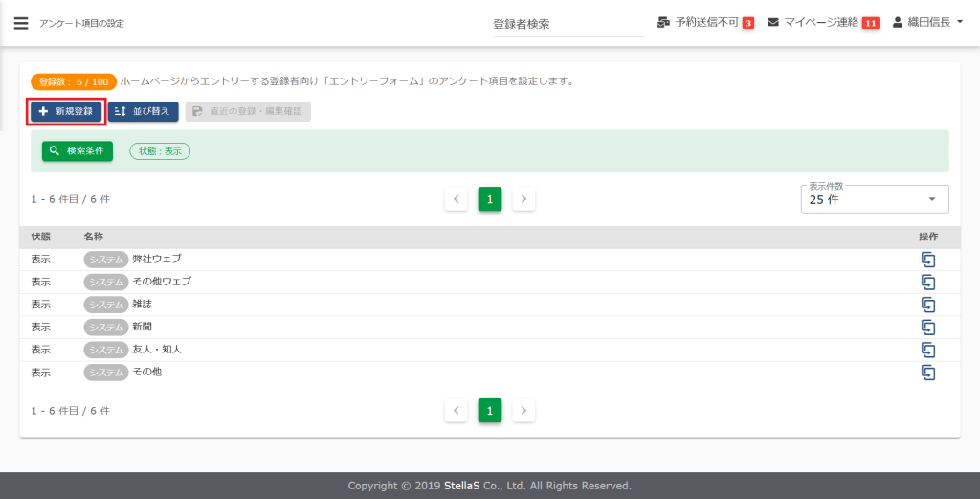Click copy icon for 友人・知人 row
This screenshot has width=980, height=499.
click(x=927, y=350)
